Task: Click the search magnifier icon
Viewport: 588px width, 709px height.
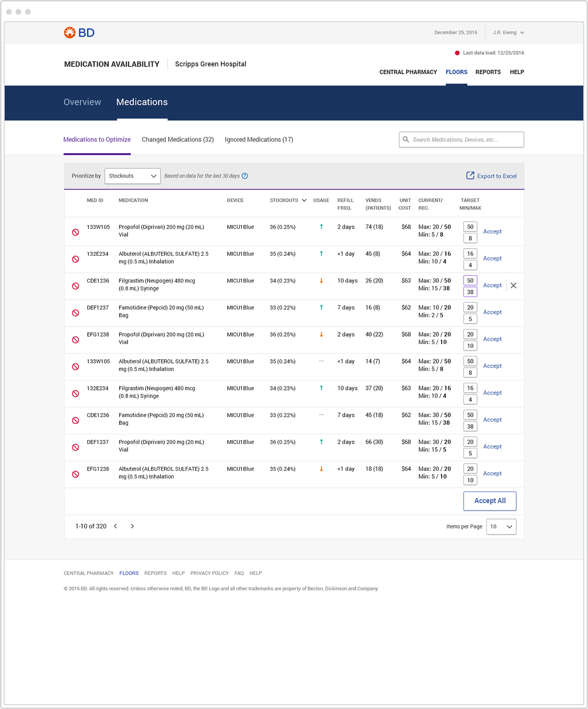Action: click(406, 139)
